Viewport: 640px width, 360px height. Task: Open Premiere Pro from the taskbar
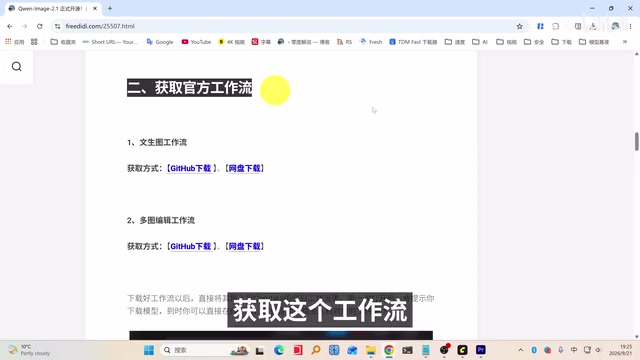[x=481, y=350]
